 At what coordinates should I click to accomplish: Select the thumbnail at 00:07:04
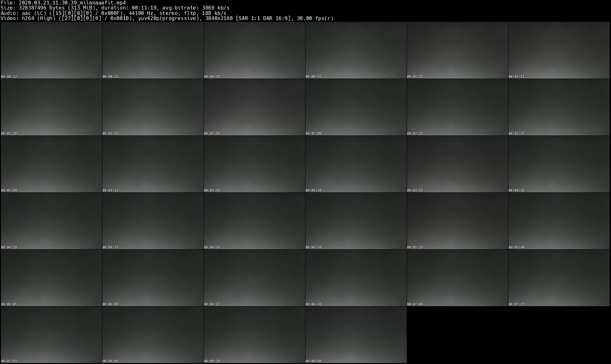(458, 278)
